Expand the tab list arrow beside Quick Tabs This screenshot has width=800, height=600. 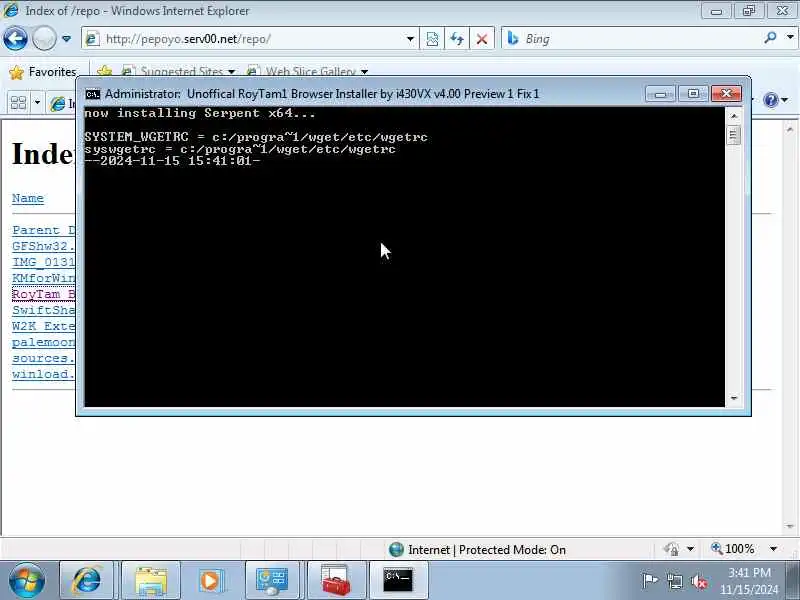click(x=37, y=103)
